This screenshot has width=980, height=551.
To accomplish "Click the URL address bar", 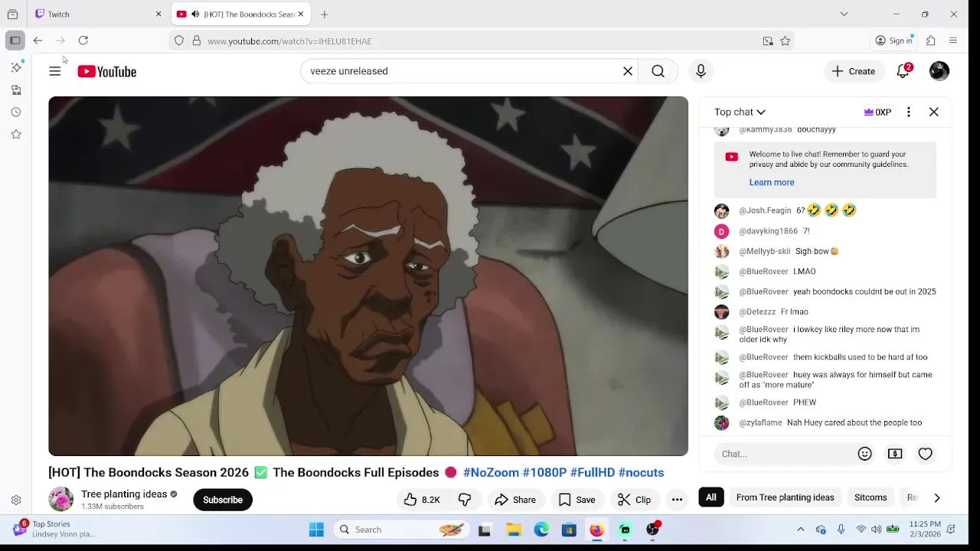I will [481, 41].
